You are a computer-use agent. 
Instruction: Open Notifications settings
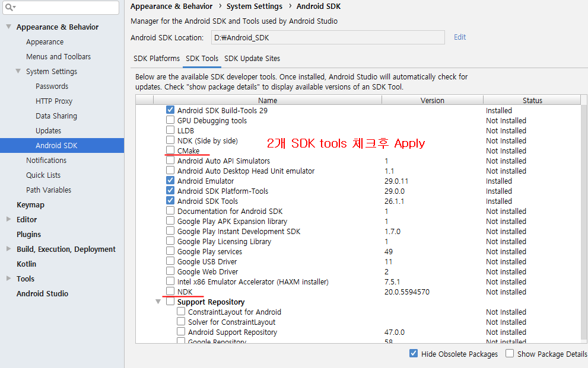[46, 160]
